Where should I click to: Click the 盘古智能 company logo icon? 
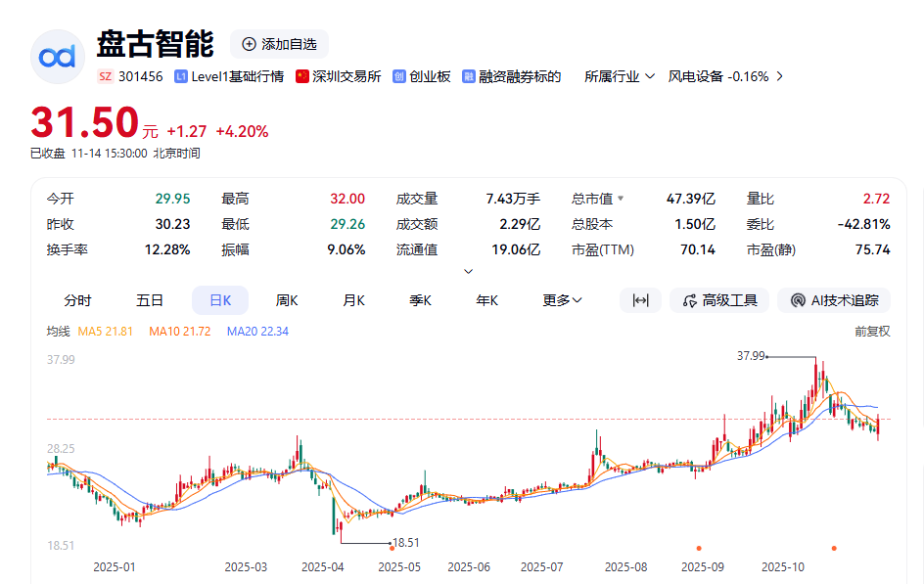pyautogui.click(x=58, y=57)
